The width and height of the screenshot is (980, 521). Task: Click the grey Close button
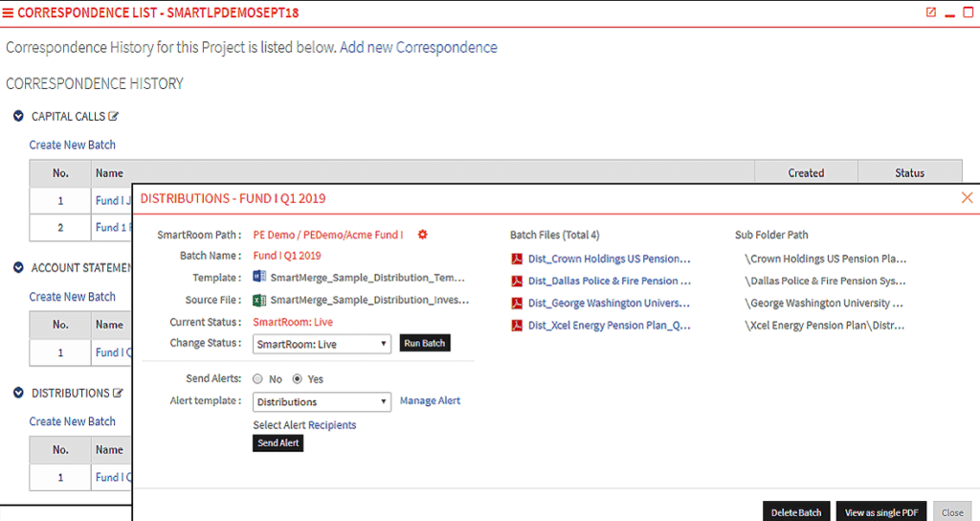(x=952, y=512)
